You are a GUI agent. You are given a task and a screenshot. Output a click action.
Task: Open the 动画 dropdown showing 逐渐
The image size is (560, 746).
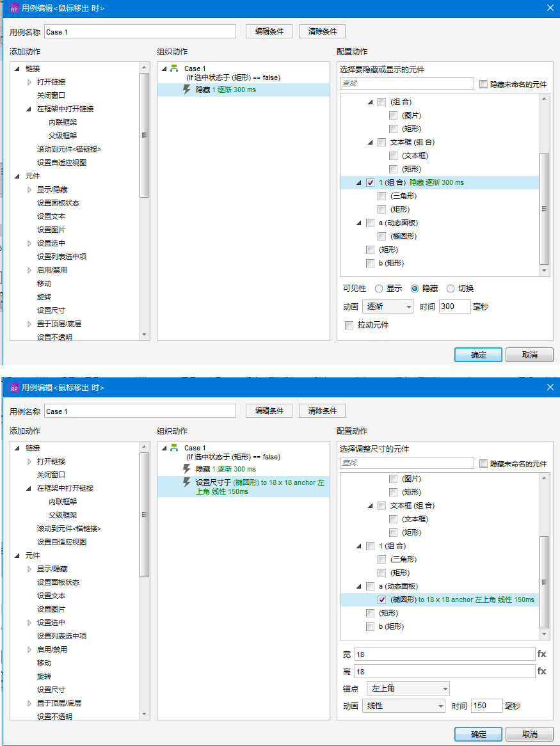point(388,306)
